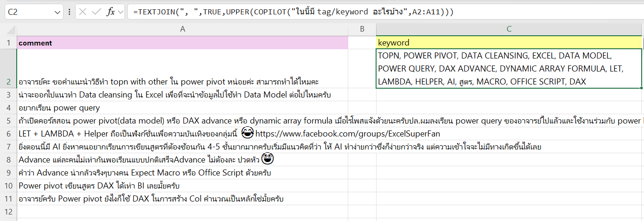The image size is (644, 221).
Task: Click the Cancel (X) icon in formula bar
Action: [x=83, y=12]
